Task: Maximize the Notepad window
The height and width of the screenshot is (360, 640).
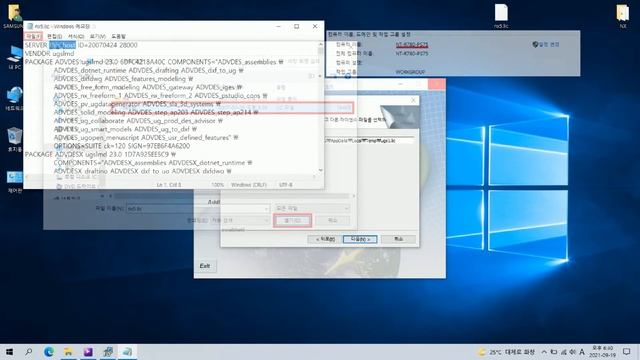Action: coord(297,26)
